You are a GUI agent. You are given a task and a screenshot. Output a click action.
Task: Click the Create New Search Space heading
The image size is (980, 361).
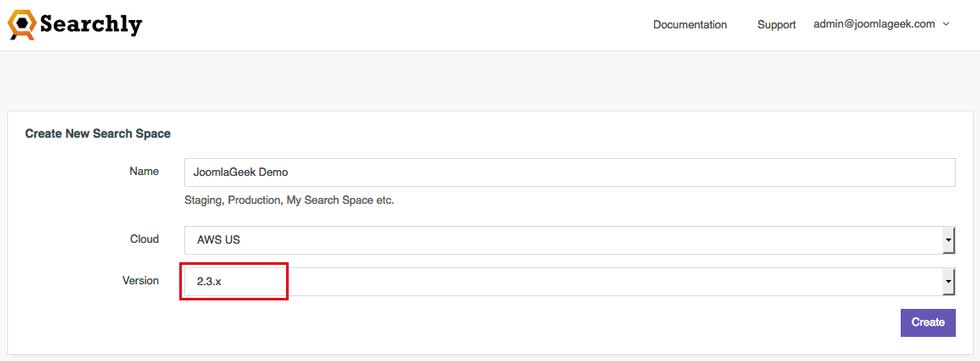tap(98, 134)
